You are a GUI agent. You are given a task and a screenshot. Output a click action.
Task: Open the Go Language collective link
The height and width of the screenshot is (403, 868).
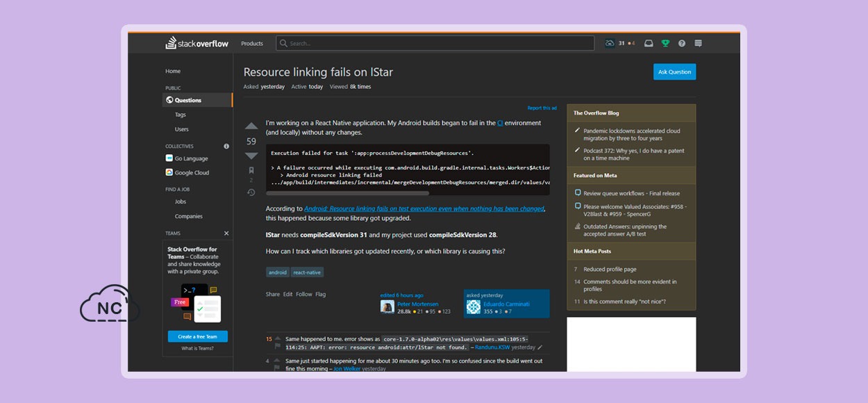(192, 158)
